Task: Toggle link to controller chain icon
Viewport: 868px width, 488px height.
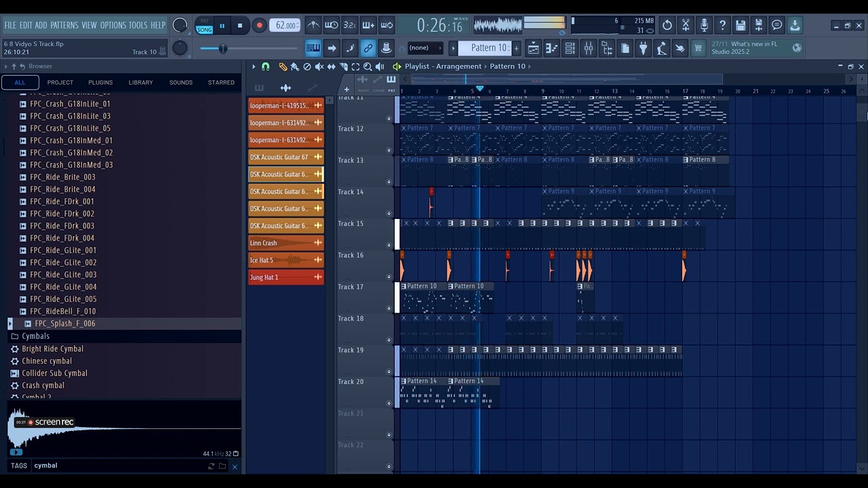Action: tap(368, 48)
